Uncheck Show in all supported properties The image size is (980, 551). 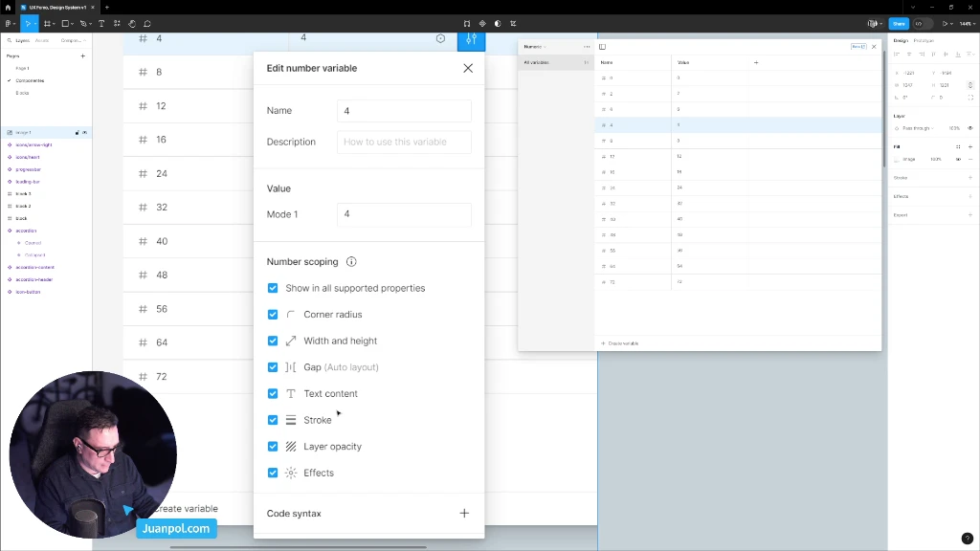[x=273, y=288]
